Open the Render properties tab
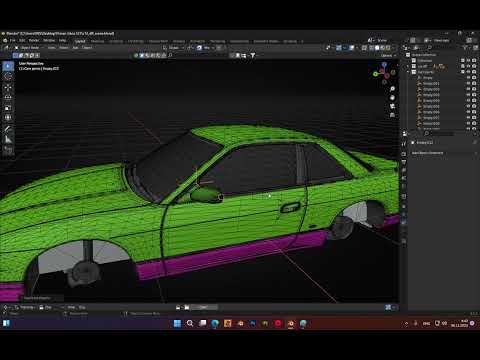The height and width of the screenshot is (360, 480). click(404, 154)
